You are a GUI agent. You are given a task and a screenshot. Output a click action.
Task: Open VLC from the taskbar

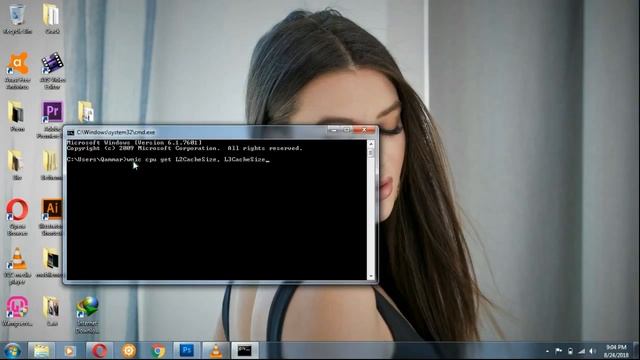(x=216, y=351)
